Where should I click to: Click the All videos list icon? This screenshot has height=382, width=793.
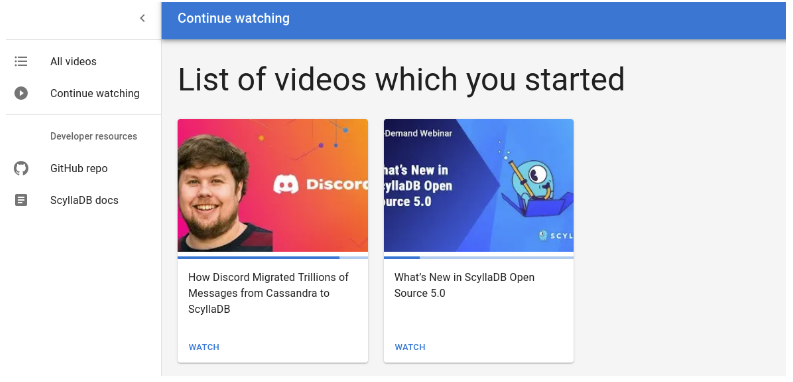[21, 61]
